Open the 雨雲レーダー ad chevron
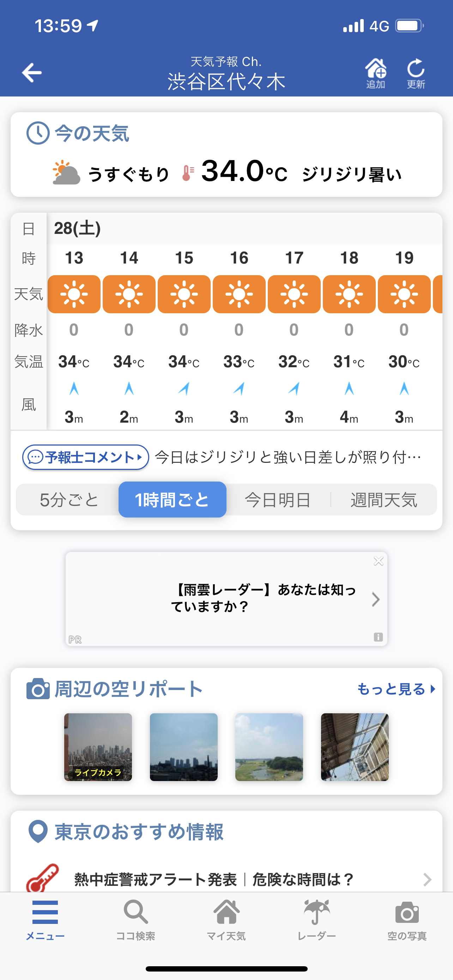 pyautogui.click(x=375, y=599)
